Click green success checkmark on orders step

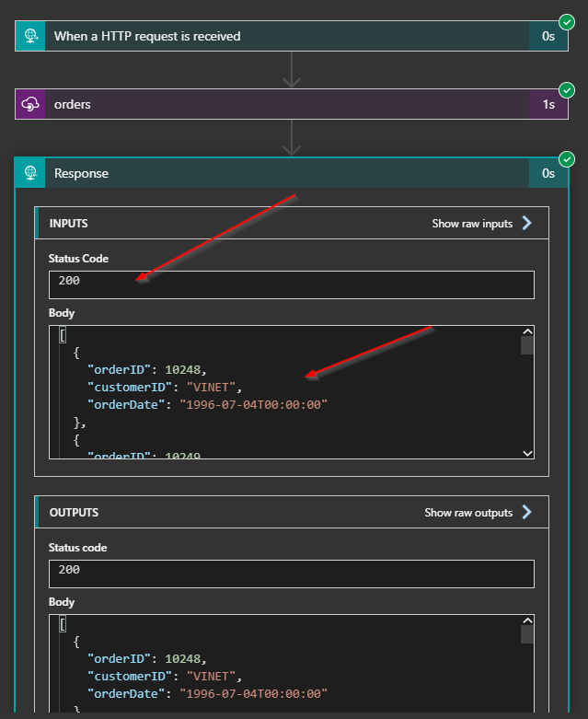point(567,89)
